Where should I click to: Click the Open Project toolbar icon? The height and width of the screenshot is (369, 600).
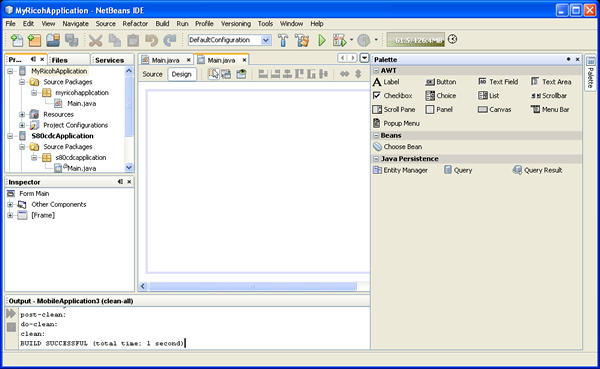(53, 40)
